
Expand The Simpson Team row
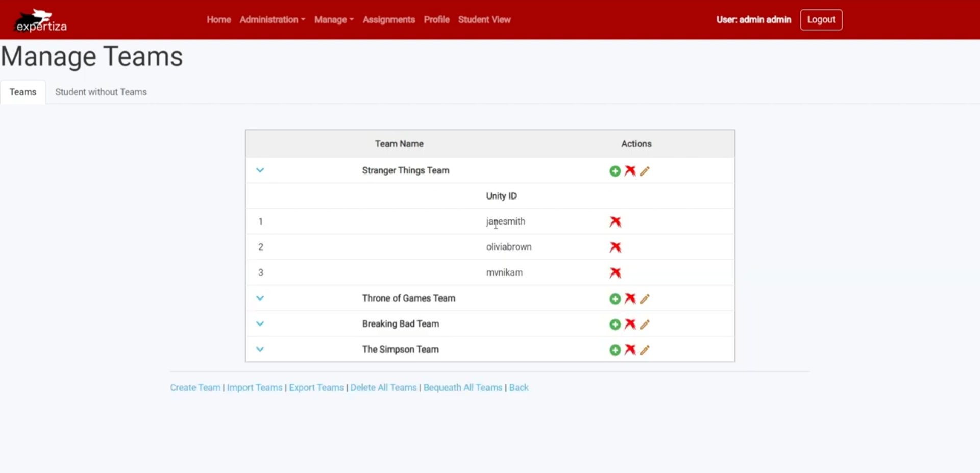(x=260, y=349)
